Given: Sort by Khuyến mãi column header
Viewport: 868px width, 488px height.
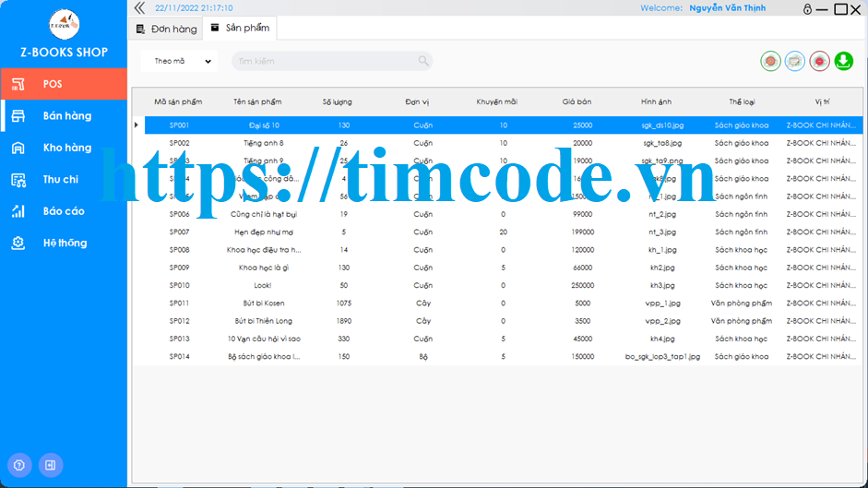Looking at the screenshot, I should [496, 101].
